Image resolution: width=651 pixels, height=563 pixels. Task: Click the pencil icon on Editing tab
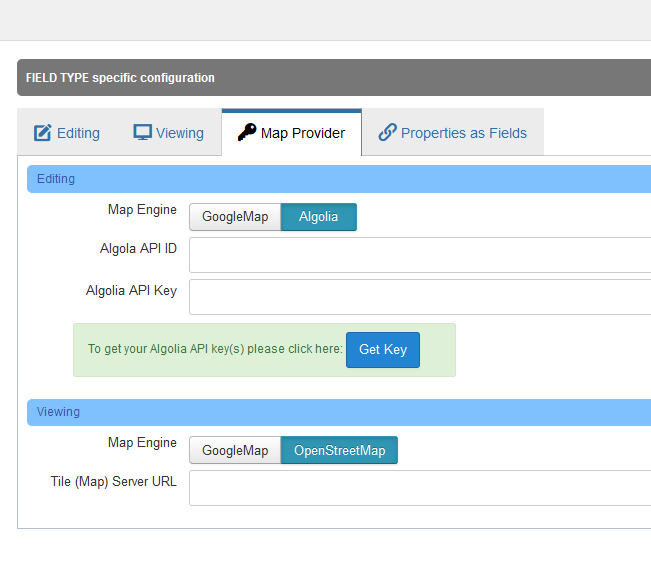(x=42, y=133)
